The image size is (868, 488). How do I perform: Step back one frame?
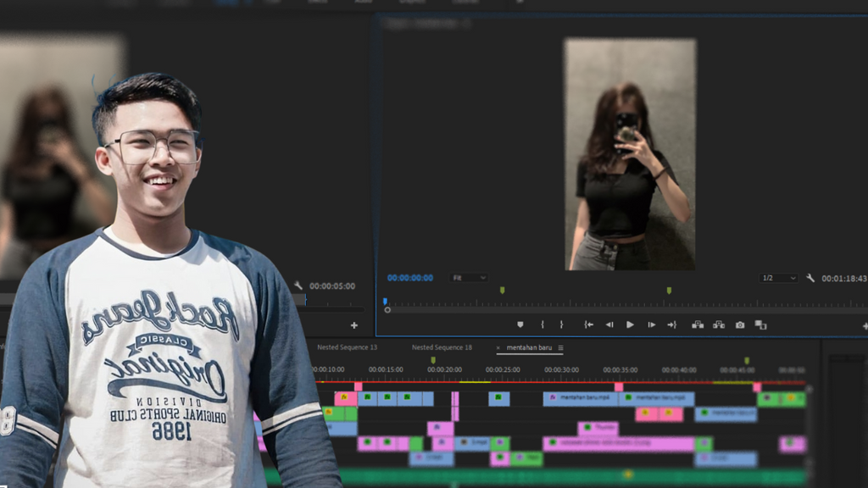[x=609, y=324]
